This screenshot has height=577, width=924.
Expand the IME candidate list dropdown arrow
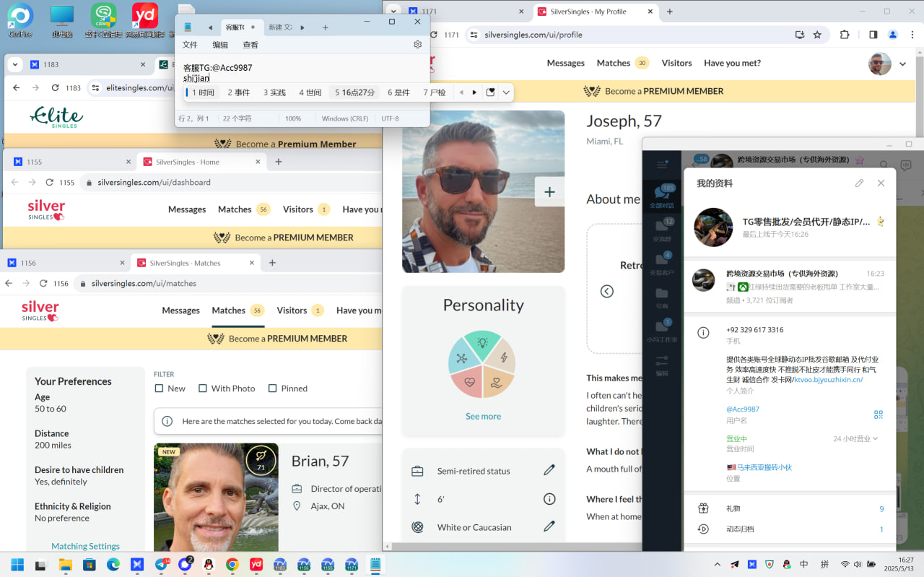[x=506, y=92]
